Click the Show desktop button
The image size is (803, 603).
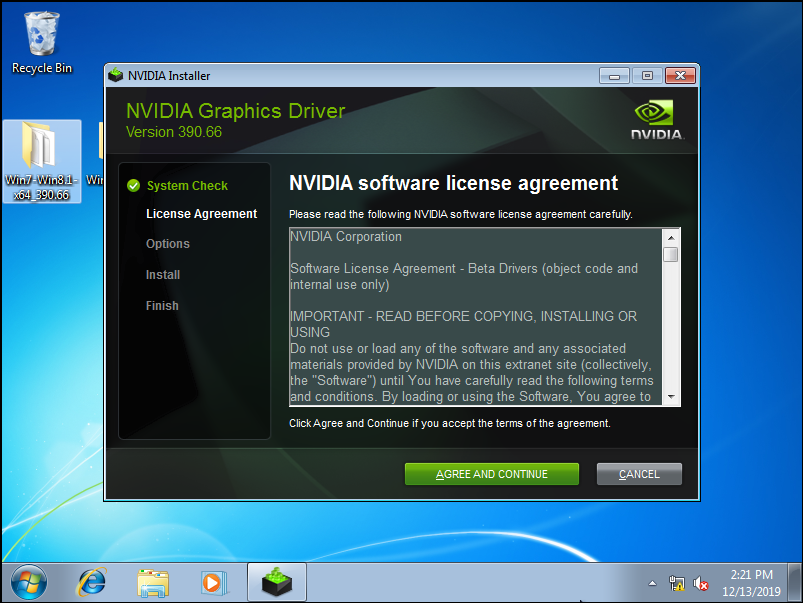pos(795,583)
